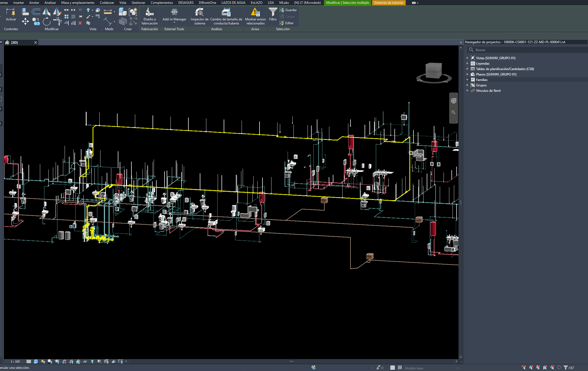The height and width of the screenshot is (371, 588).
Task: Open the Filtro selection filter
Action: point(273,14)
